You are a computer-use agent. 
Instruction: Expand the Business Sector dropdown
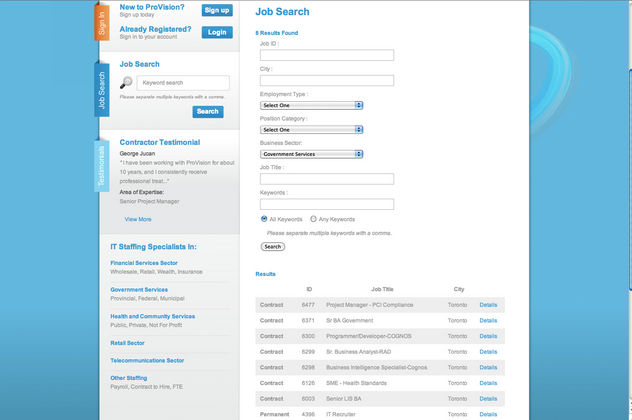point(311,154)
